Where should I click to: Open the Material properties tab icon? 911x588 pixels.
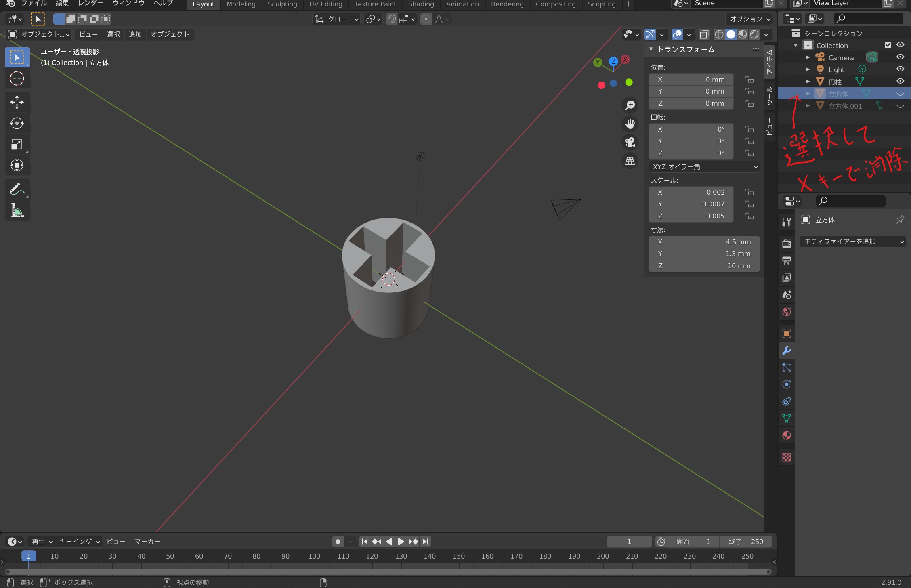(x=787, y=435)
